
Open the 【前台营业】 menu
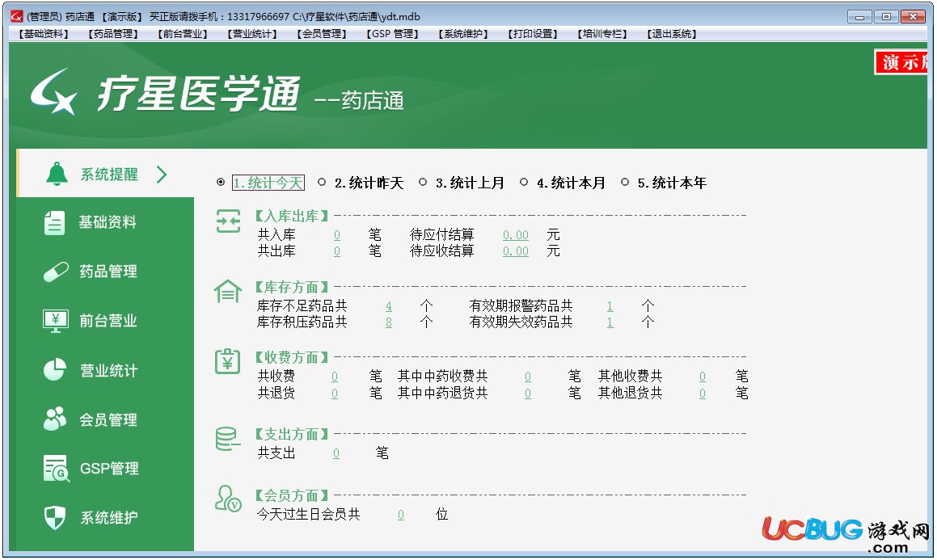[x=182, y=34]
